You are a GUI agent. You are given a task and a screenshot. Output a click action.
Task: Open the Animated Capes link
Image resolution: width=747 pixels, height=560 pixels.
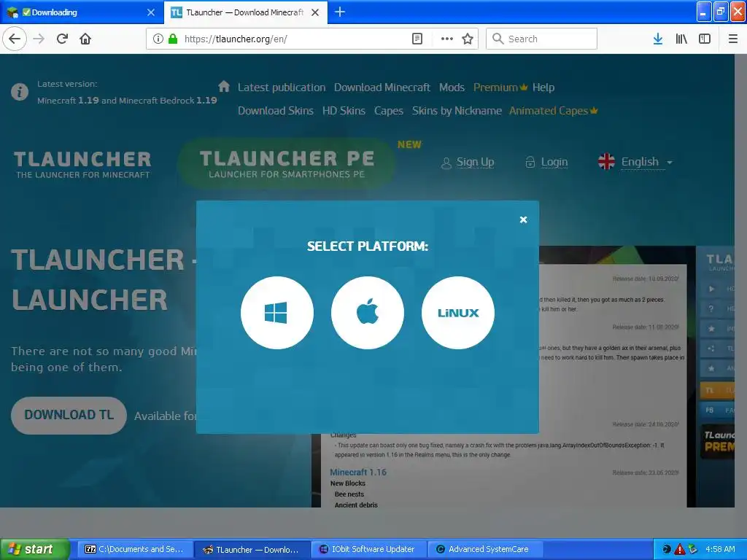pos(553,111)
